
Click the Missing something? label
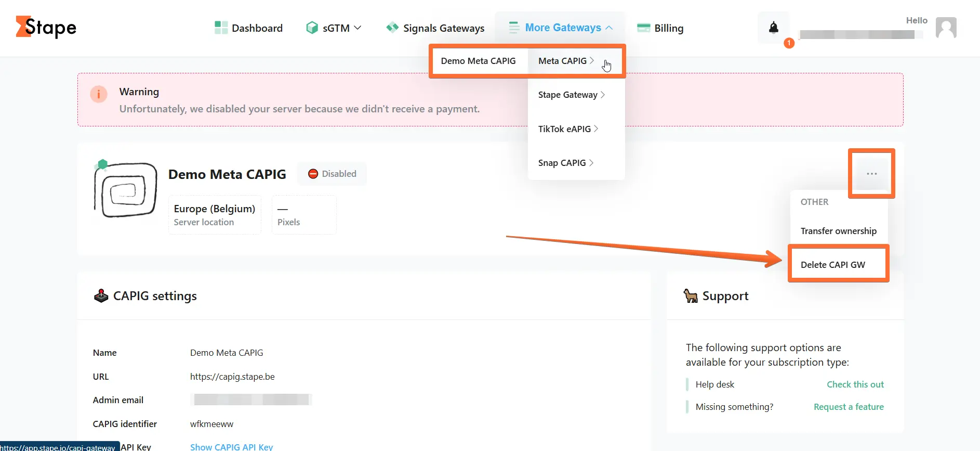point(734,407)
